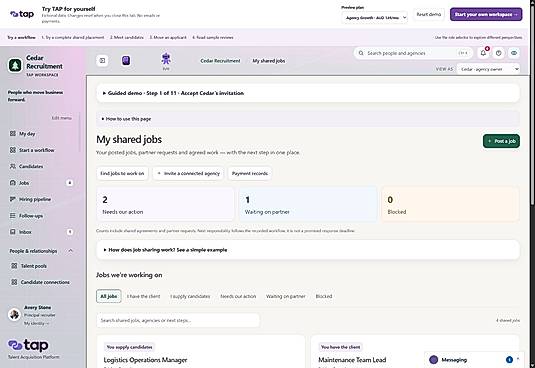Screen dimensions: 535x368
Task: Select the I supply candidates tab
Action: tap(190, 296)
